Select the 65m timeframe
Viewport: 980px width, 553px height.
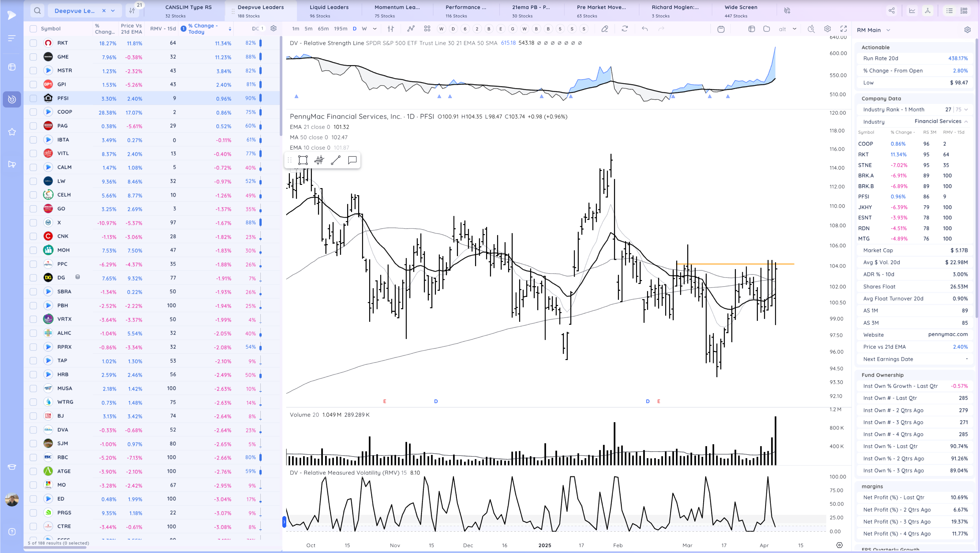[323, 28]
